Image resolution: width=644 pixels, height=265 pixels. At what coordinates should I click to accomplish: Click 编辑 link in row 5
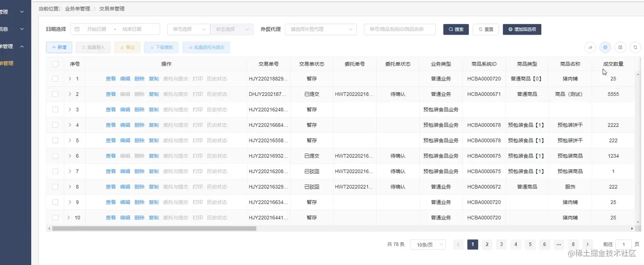pos(125,140)
